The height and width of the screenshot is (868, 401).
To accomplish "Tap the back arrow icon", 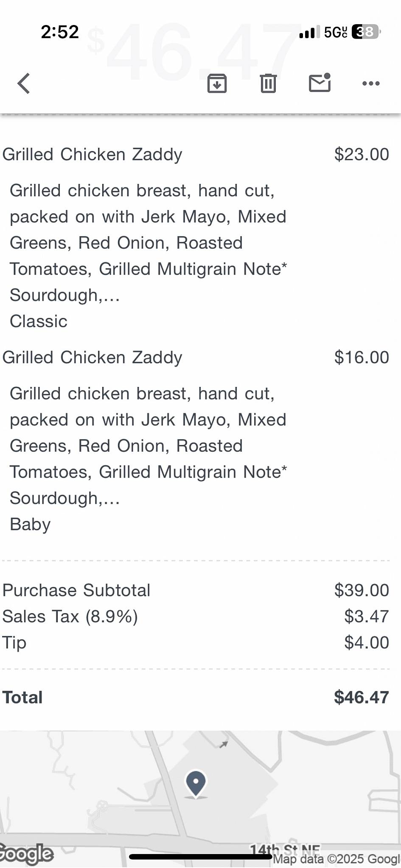I will [24, 83].
